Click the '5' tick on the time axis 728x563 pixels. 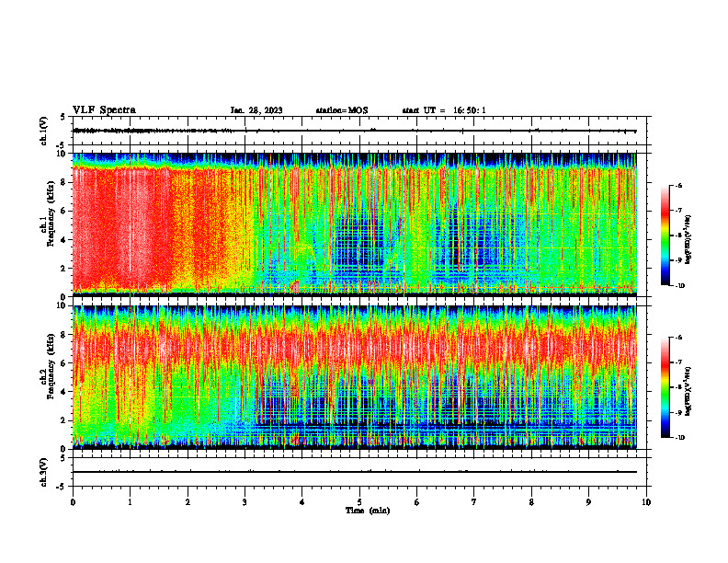pos(359,502)
